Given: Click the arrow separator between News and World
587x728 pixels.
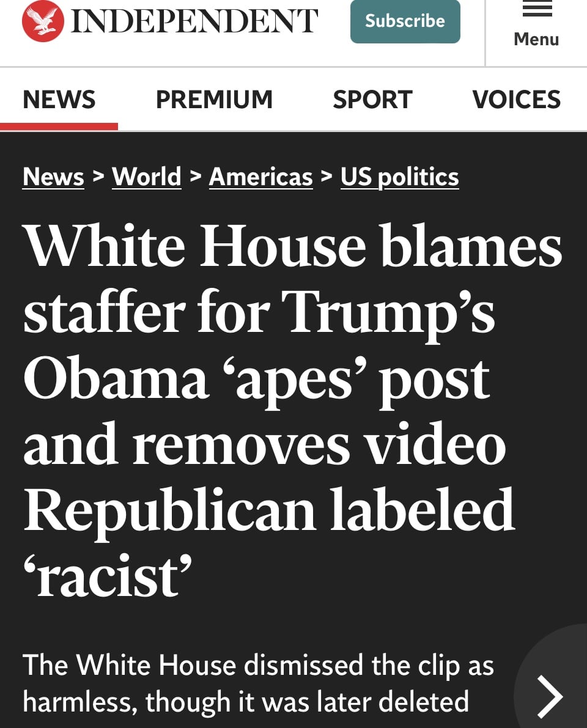Looking at the screenshot, I should [98, 176].
